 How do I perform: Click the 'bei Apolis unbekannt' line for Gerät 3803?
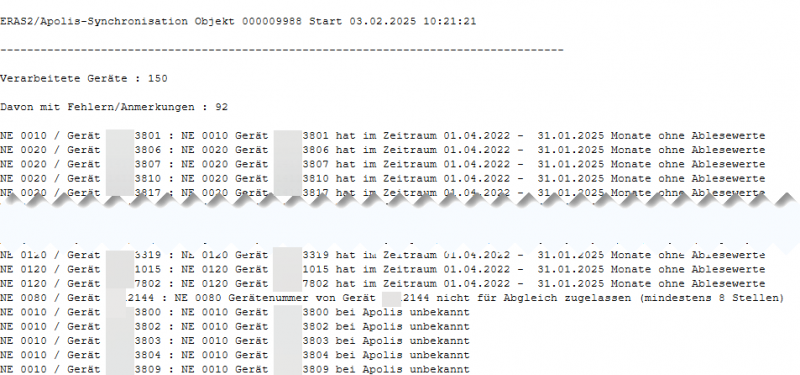pyautogui.click(x=235, y=341)
